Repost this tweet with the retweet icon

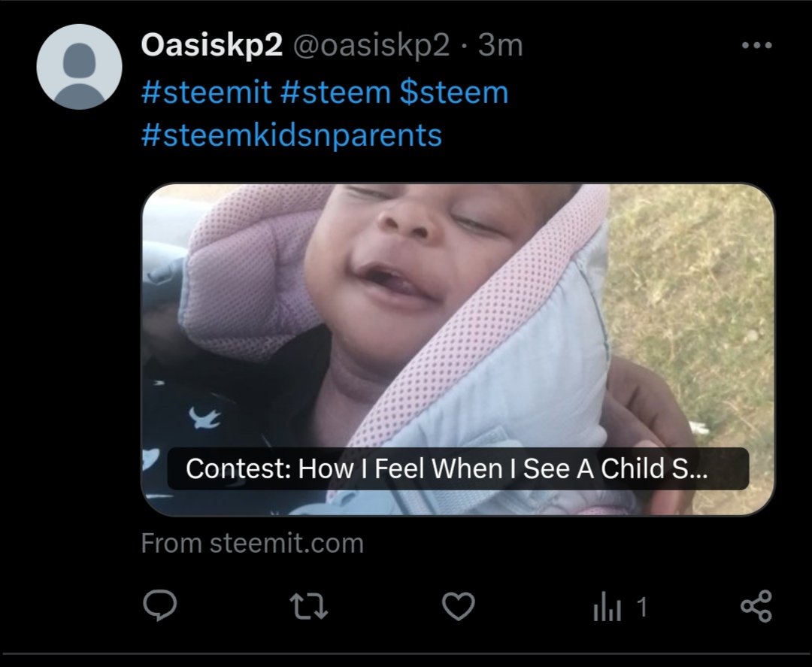(309, 606)
